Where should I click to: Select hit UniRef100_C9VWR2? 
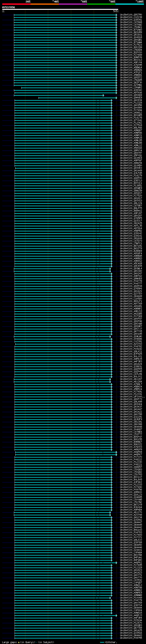click(131, 88)
